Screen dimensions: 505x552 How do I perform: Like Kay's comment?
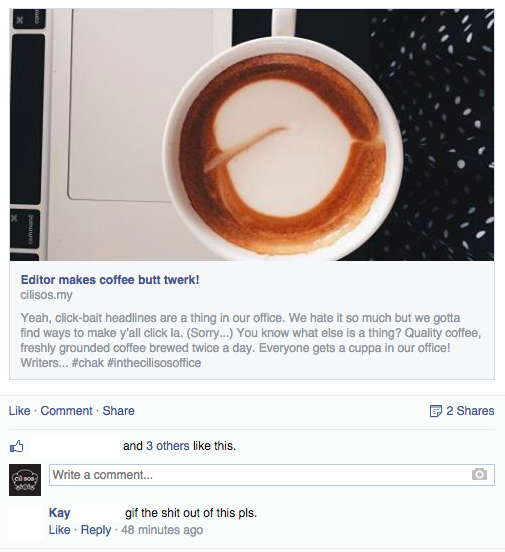(60, 529)
